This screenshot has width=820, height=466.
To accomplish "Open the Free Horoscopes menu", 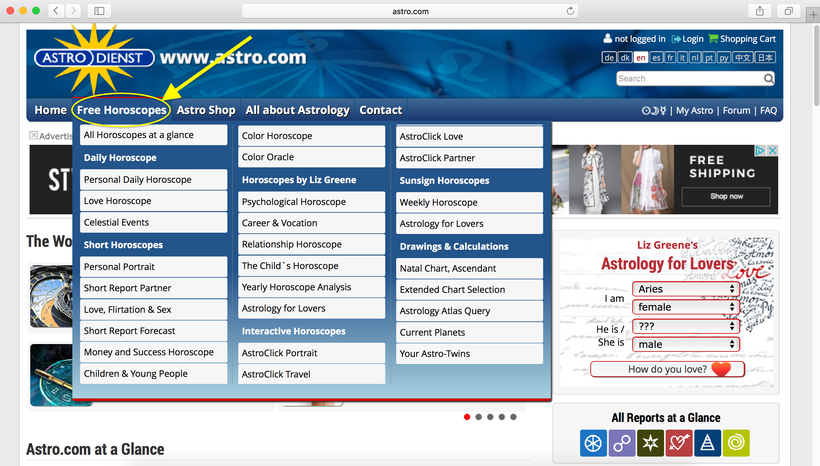I will tap(121, 110).
